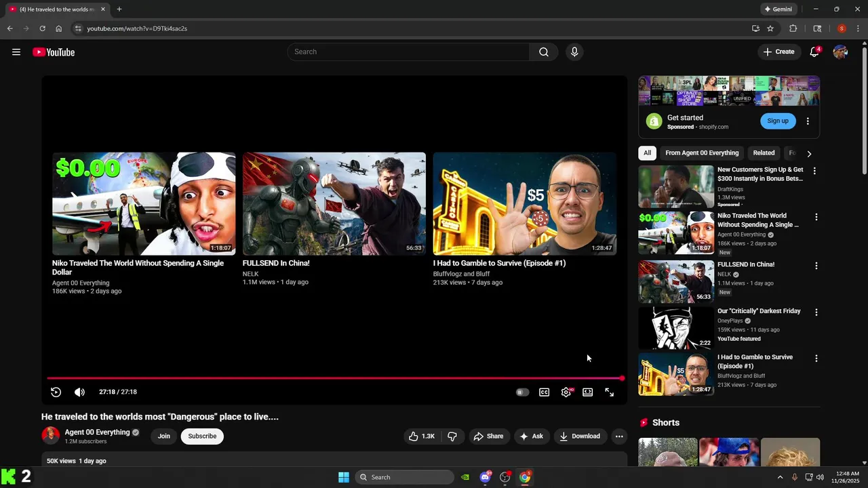Click the Create button
The image size is (868, 488).
778,52
